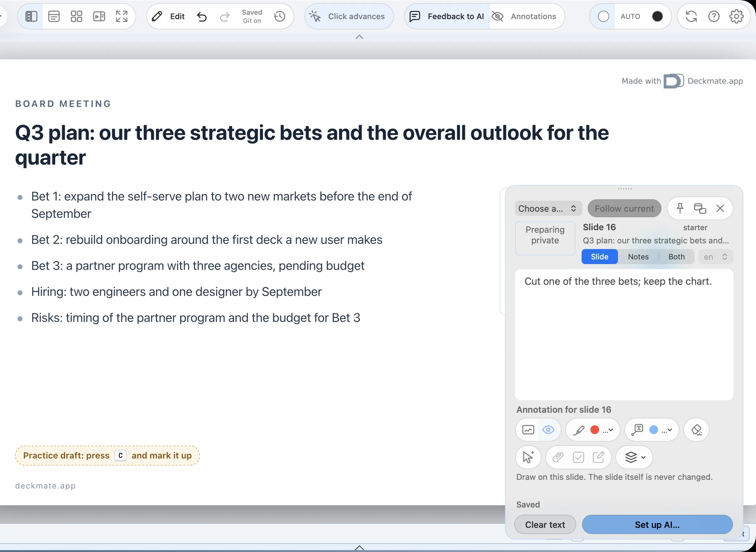The width and height of the screenshot is (756, 552).
Task: Open version history clock icon
Action: (x=280, y=16)
